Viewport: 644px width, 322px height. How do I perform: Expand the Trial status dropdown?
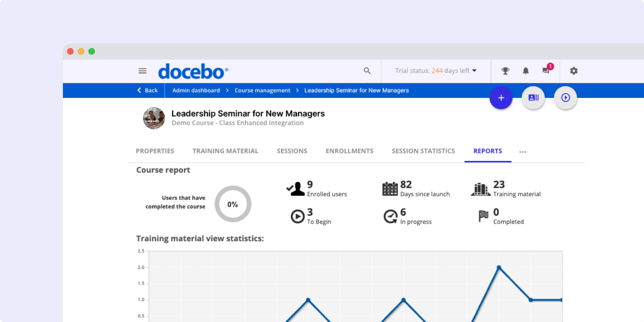(x=475, y=70)
